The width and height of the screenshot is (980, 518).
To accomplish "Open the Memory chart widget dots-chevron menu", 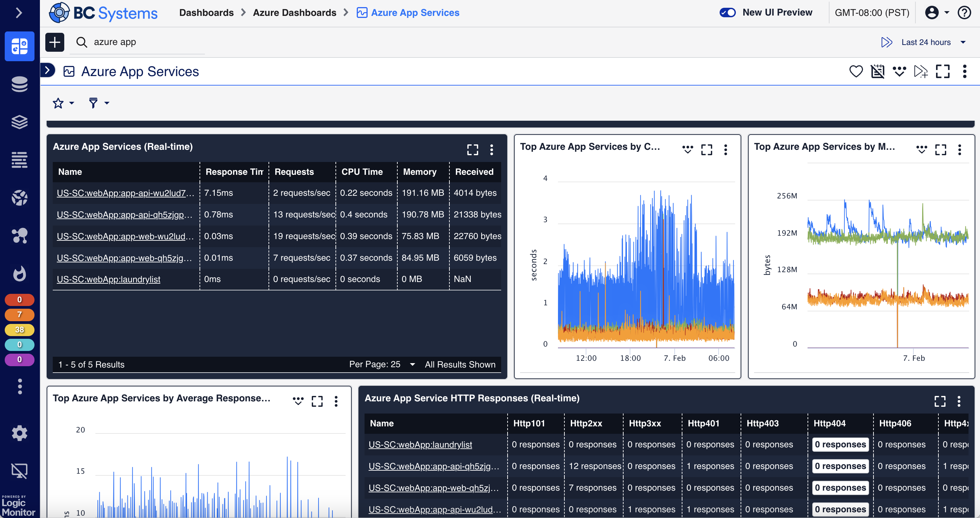I will click(x=921, y=149).
